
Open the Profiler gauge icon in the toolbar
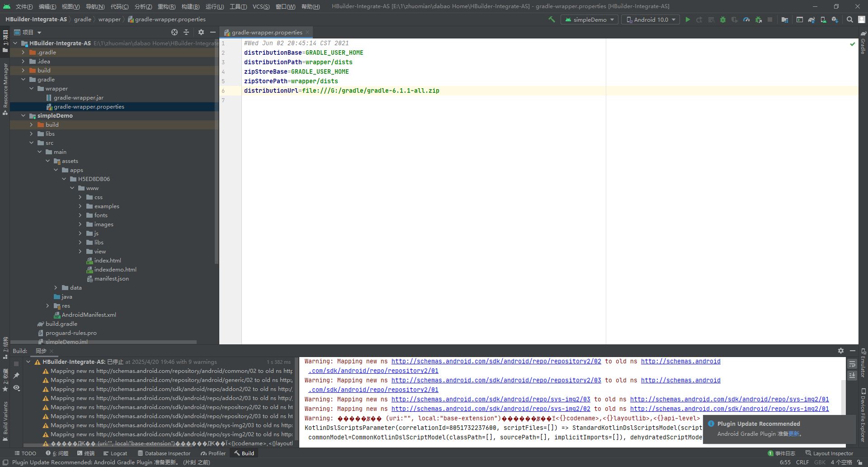point(746,19)
